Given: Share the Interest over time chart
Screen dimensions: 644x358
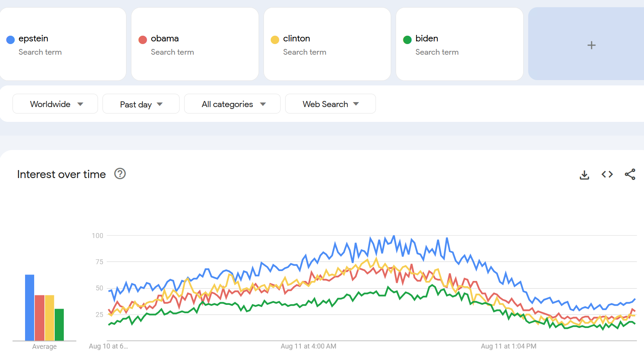Looking at the screenshot, I should (x=630, y=174).
